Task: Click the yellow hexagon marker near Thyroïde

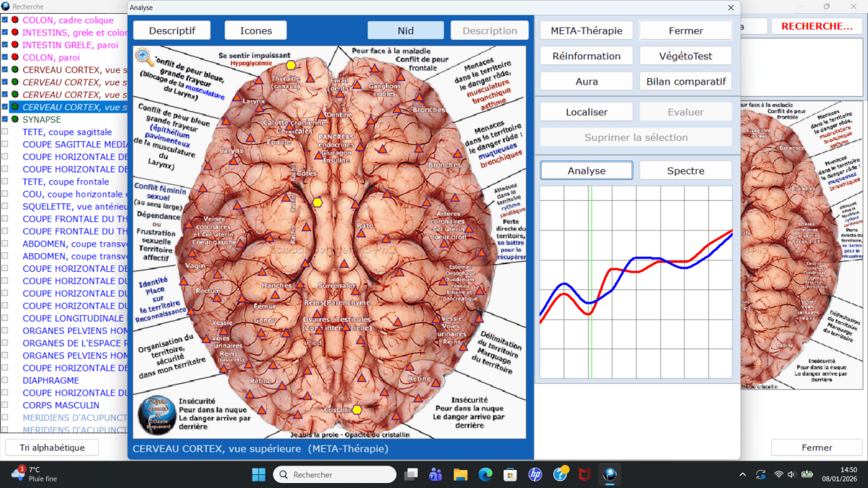Action: coord(291,65)
